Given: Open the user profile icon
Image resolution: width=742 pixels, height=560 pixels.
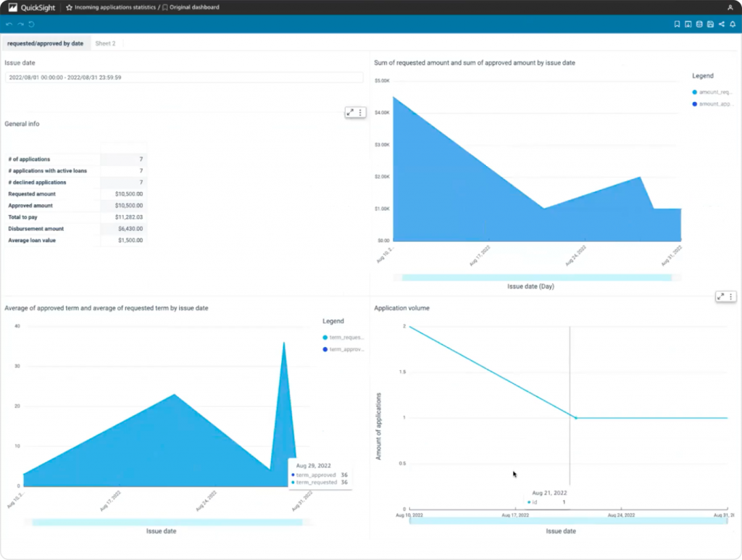Looking at the screenshot, I should pyautogui.click(x=730, y=7).
